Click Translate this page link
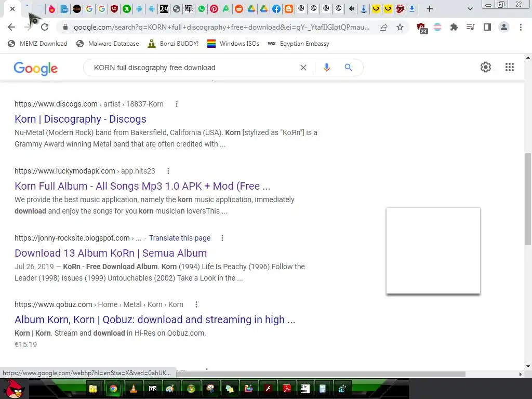Screen dimensions: 532x399 [180, 238]
